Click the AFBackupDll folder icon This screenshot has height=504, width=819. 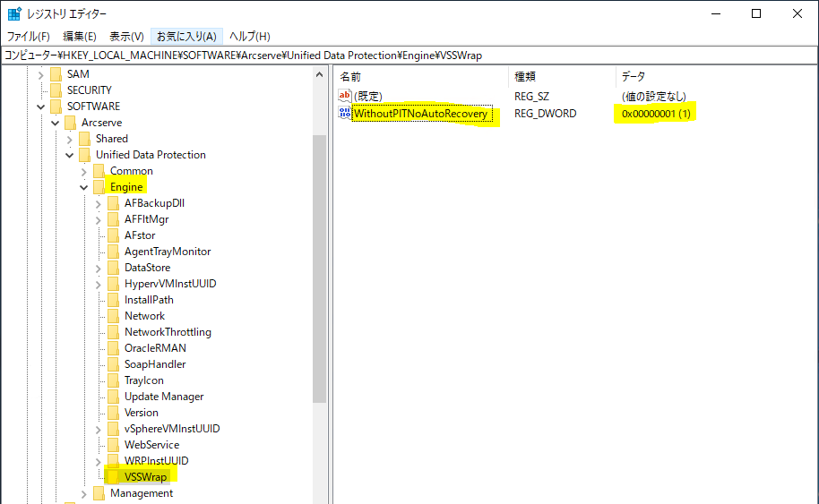(113, 203)
